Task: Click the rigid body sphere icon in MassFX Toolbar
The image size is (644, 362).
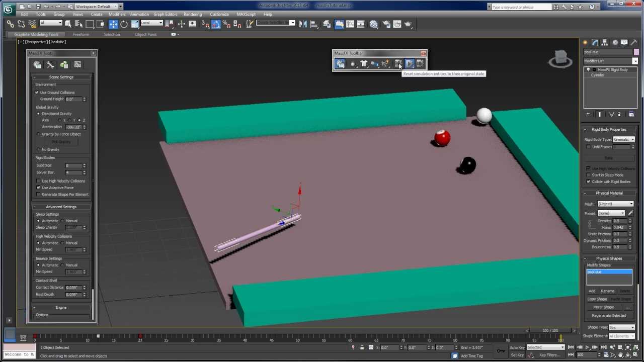Action: pos(353,64)
